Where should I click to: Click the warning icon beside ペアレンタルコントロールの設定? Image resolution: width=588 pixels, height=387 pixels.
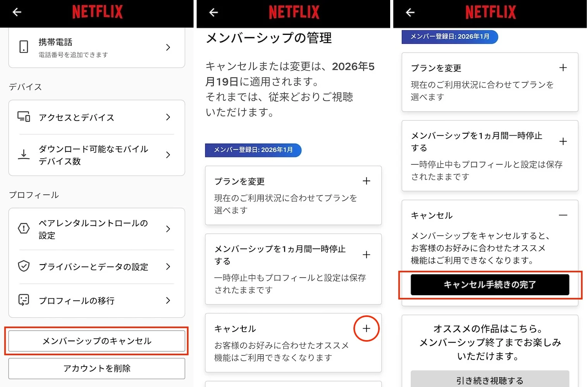24,228
